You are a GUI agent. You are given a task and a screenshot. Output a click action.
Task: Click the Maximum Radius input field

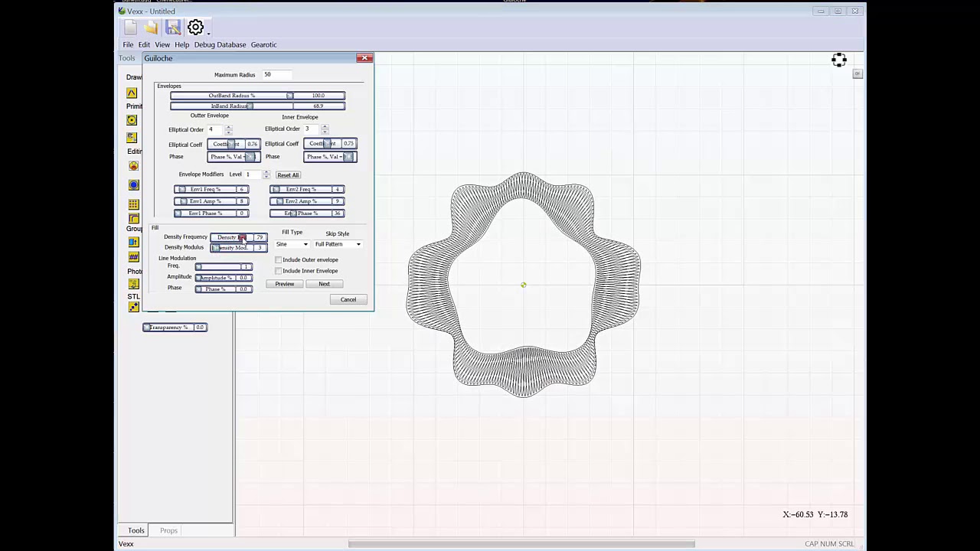277,74
